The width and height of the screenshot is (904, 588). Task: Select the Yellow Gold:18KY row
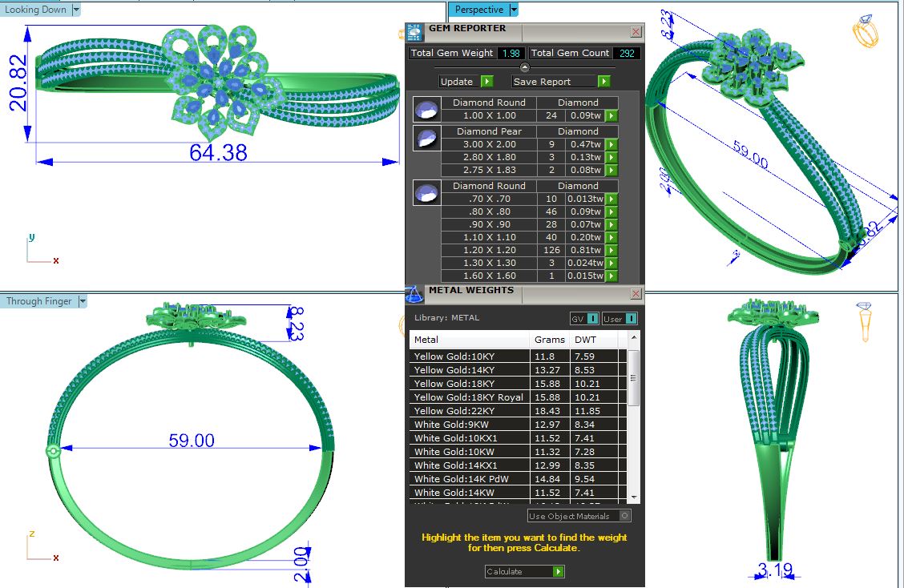pyautogui.click(x=469, y=384)
